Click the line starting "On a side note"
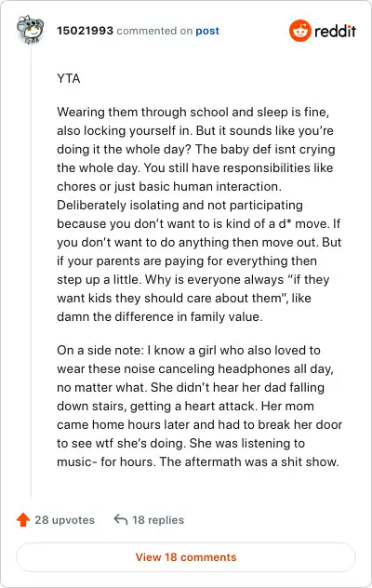Screen dimensions: 372x588 189,350
